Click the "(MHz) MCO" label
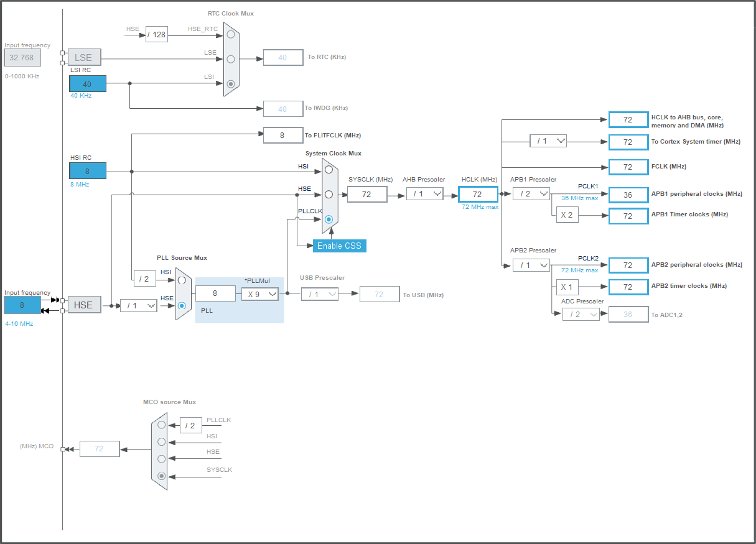 click(x=37, y=446)
